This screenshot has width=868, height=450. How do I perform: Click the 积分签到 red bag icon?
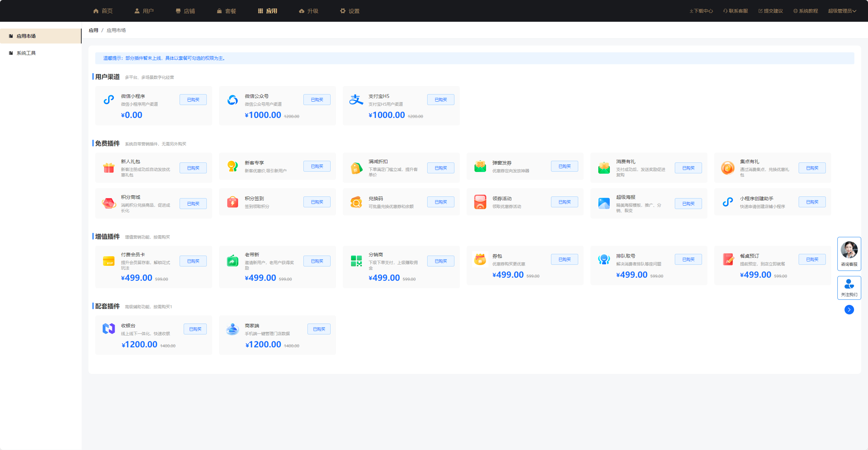233,202
